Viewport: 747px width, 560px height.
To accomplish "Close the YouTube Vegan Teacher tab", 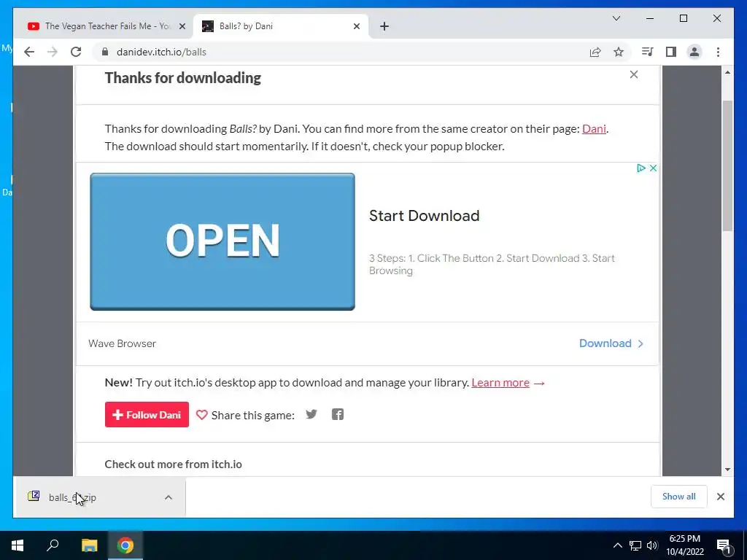I will coord(182,26).
